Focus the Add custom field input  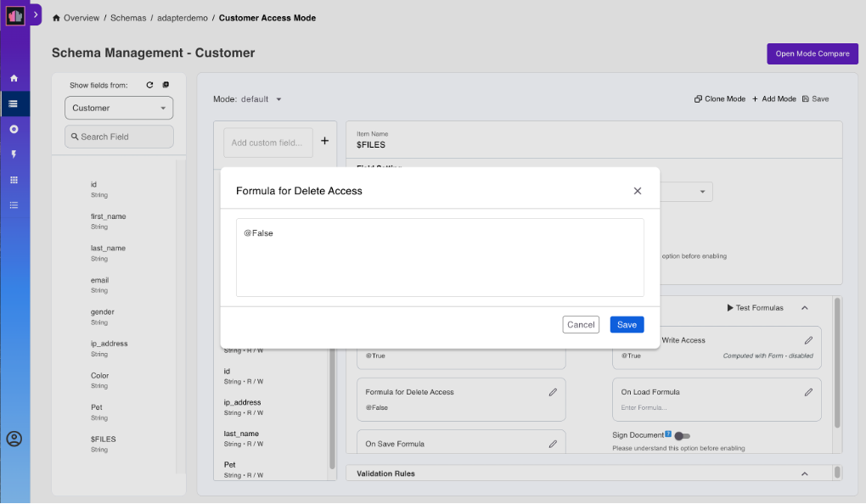(x=267, y=143)
